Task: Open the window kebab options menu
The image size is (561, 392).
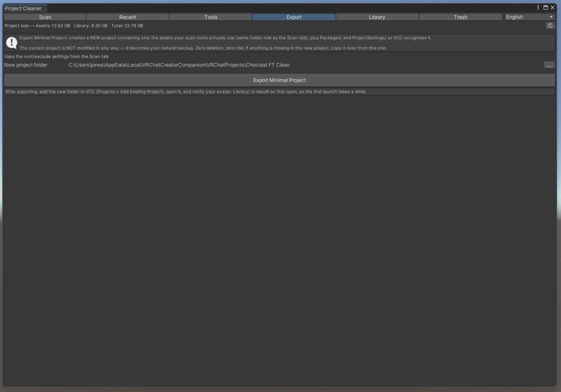Action: pyautogui.click(x=538, y=8)
